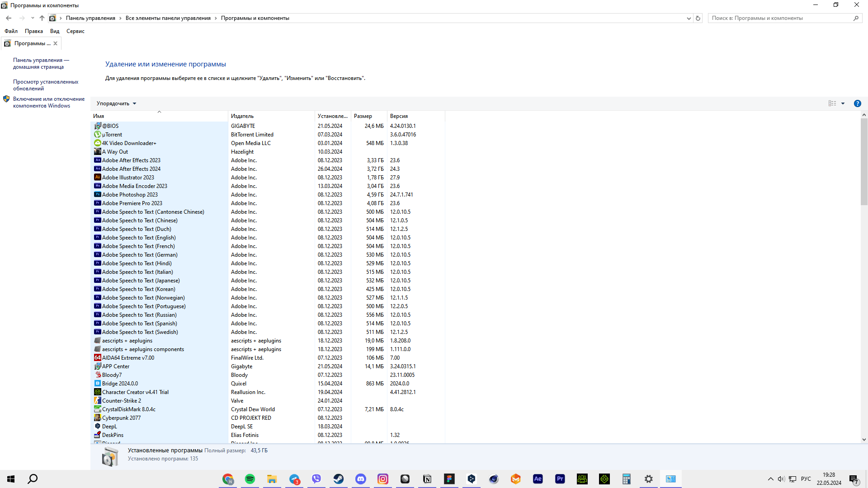The image size is (868, 488).
Task: Click the search magnifier icon in search box
Action: click(x=856, y=18)
